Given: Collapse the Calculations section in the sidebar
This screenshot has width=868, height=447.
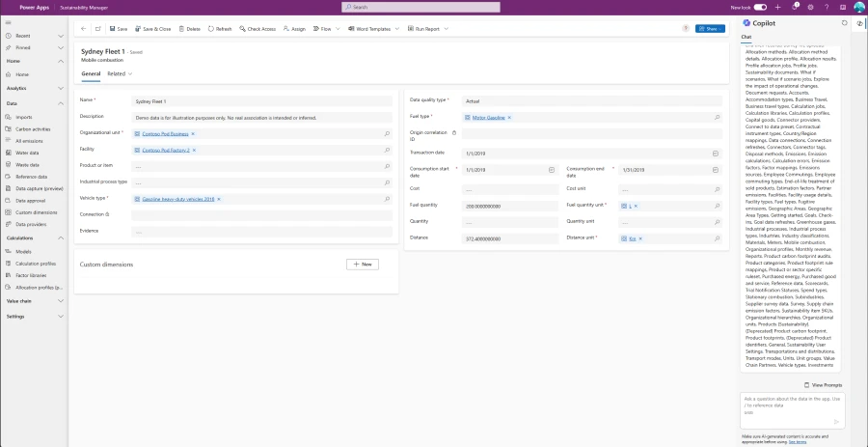Looking at the screenshot, I should tap(61, 237).
